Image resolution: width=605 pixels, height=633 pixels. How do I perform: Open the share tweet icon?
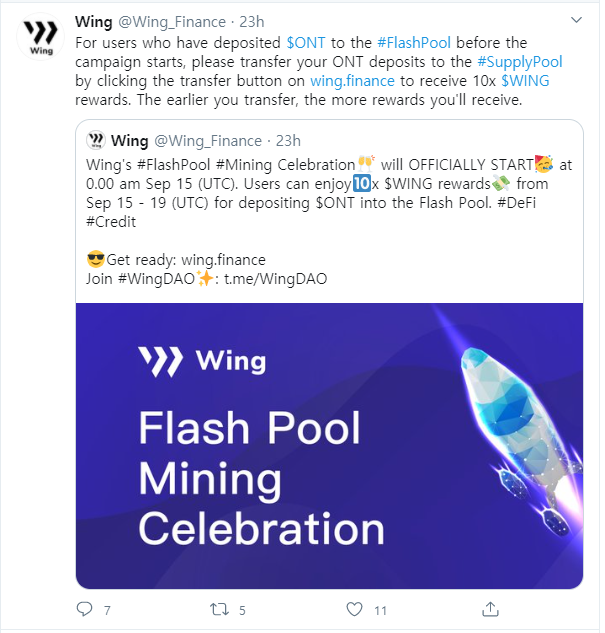coord(490,608)
